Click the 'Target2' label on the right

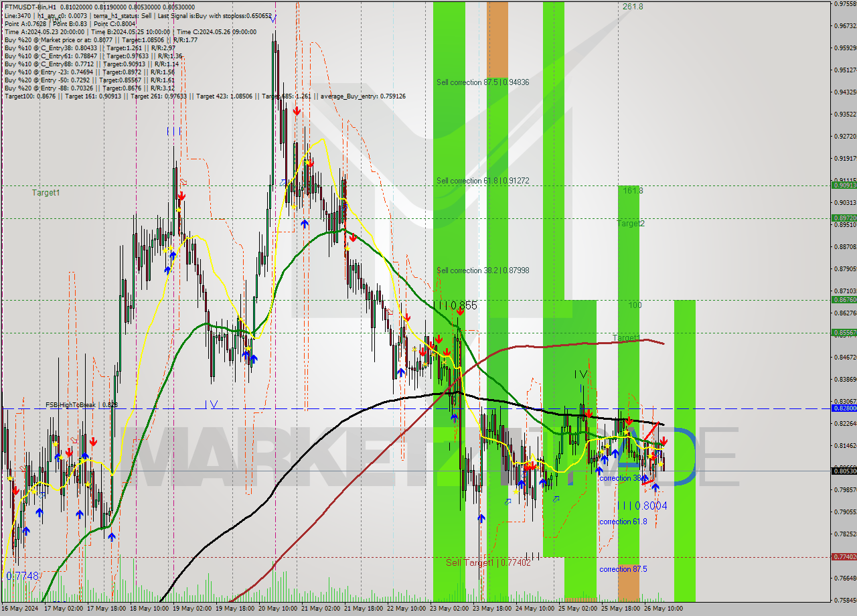(631, 223)
